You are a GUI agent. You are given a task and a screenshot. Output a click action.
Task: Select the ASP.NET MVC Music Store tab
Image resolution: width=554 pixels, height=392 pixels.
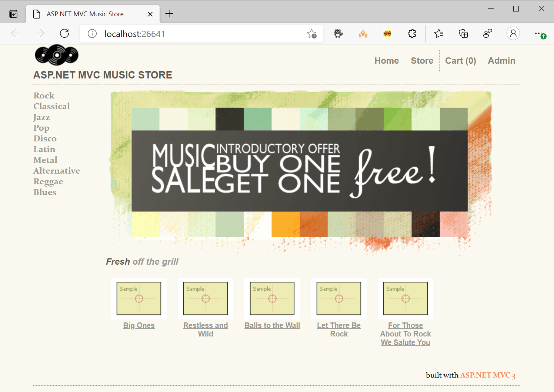[93, 14]
